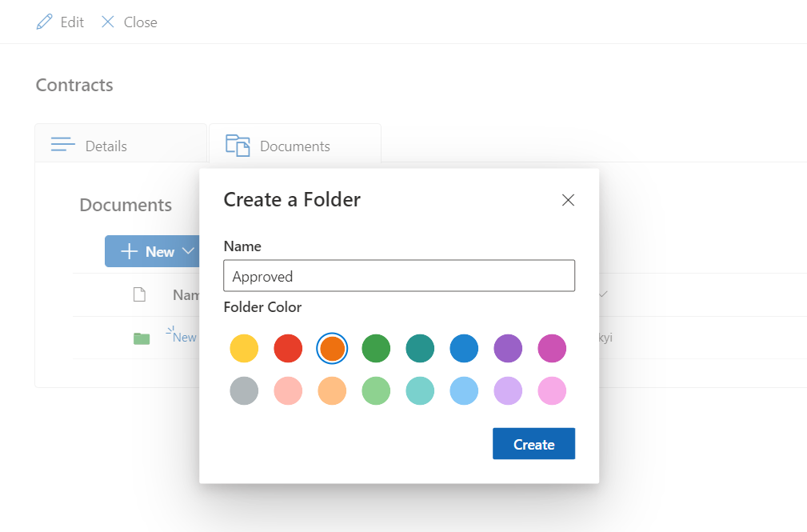Click the folder Name input field
Viewport: 807px width, 532px height.
[398, 276]
